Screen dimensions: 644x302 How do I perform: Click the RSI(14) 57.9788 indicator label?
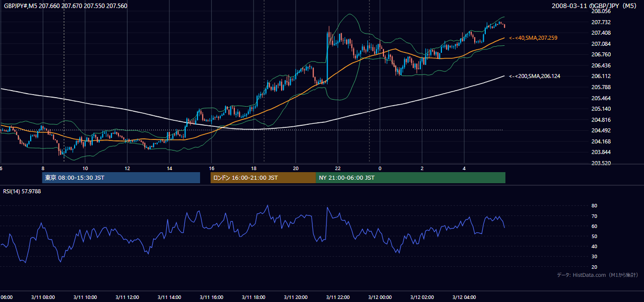click(22, 191)
